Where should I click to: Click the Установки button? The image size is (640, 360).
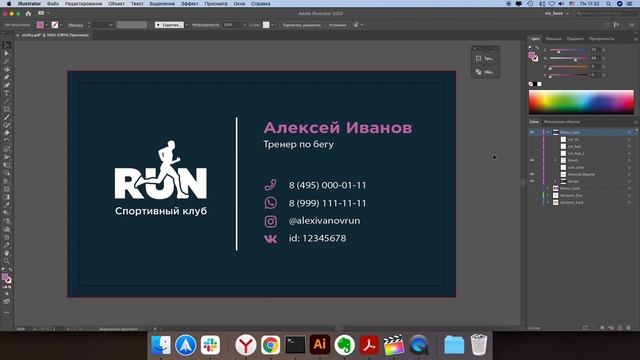click(338, 25)
